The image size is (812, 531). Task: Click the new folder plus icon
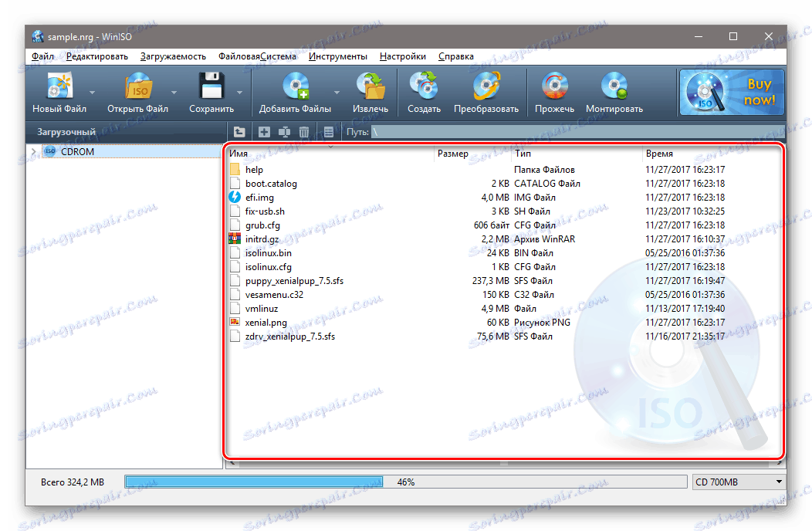coord(264,132)
